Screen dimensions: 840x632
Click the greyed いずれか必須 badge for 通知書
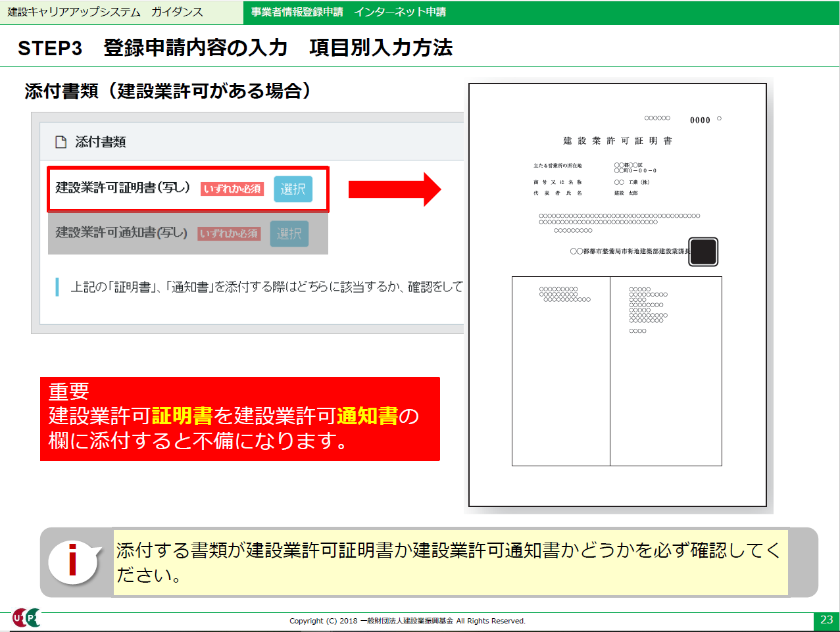pos(230,234)
